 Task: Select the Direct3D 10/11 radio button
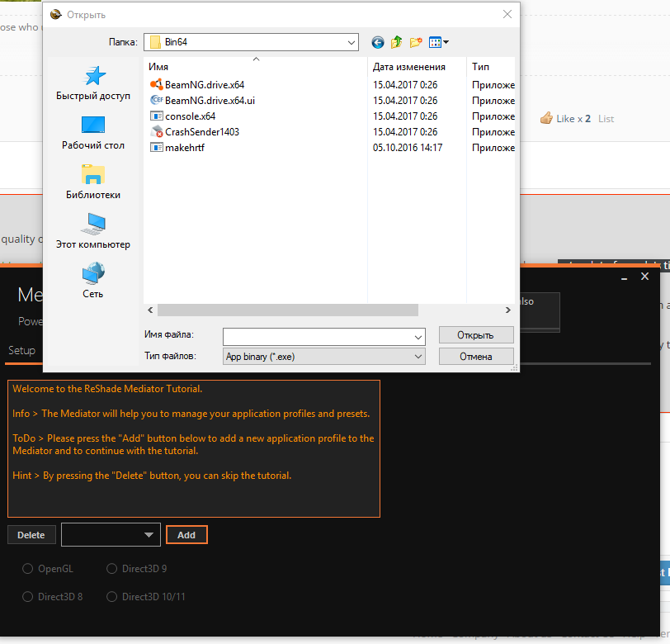[112, 597]
